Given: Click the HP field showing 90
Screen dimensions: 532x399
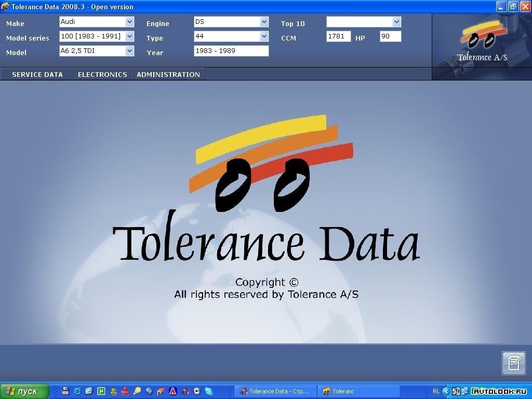Looking at the screenshot, I should pyautogui.click(x=391, y=36).
